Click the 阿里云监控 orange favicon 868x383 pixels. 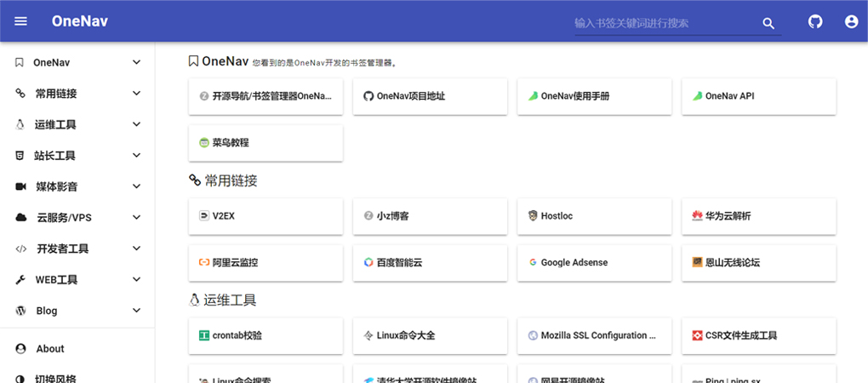[x=204, y=262]
